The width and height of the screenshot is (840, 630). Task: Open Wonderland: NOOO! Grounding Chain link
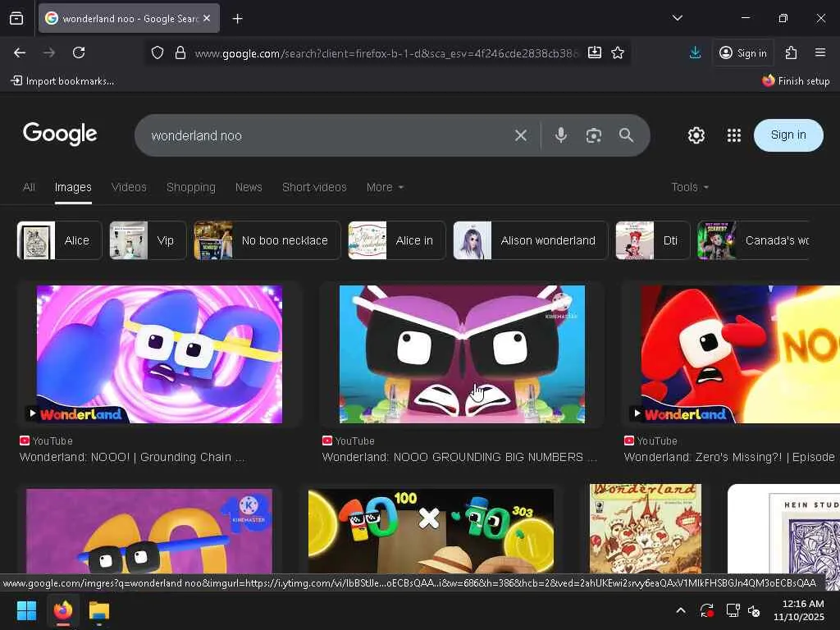click(x=132, y=457)
